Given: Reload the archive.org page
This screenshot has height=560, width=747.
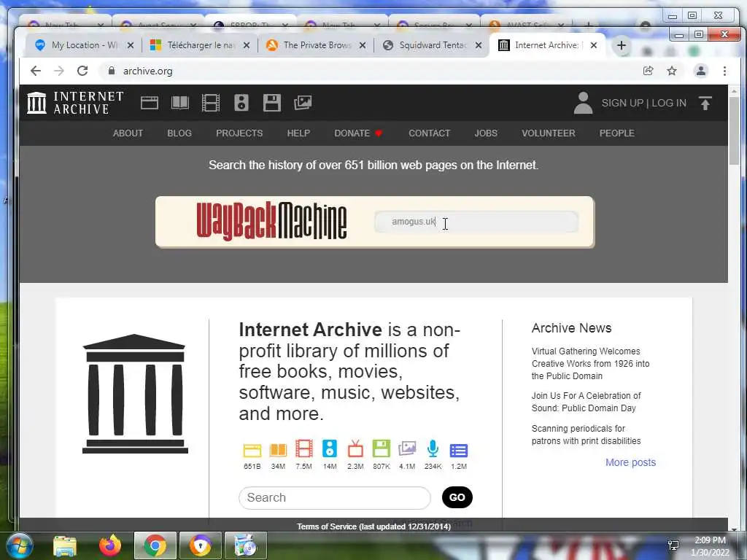Looking at the screenshot, I should (x=82, y=71).
